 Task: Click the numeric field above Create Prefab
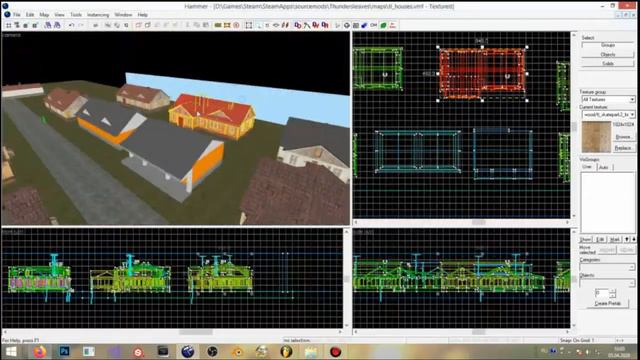click(601, 293)
